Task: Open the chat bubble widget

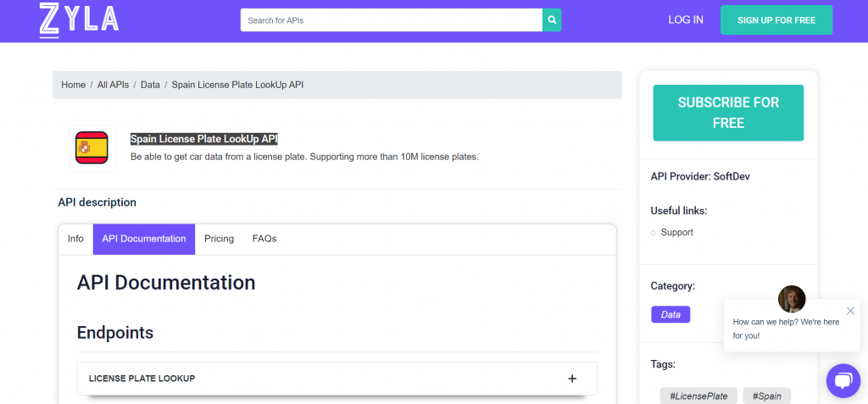Action: pyautogui.click(x=843, y=381)
